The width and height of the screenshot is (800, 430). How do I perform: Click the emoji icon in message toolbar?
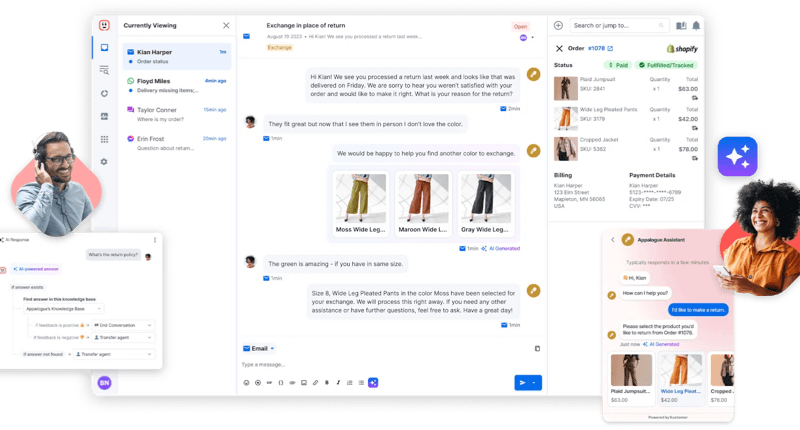pos(246,382)
